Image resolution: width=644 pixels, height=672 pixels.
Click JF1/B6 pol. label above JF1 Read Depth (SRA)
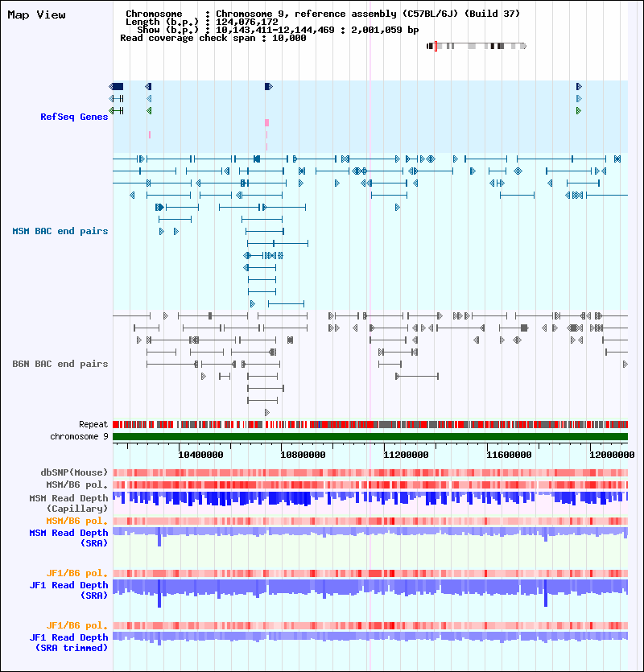pos(76,573)
